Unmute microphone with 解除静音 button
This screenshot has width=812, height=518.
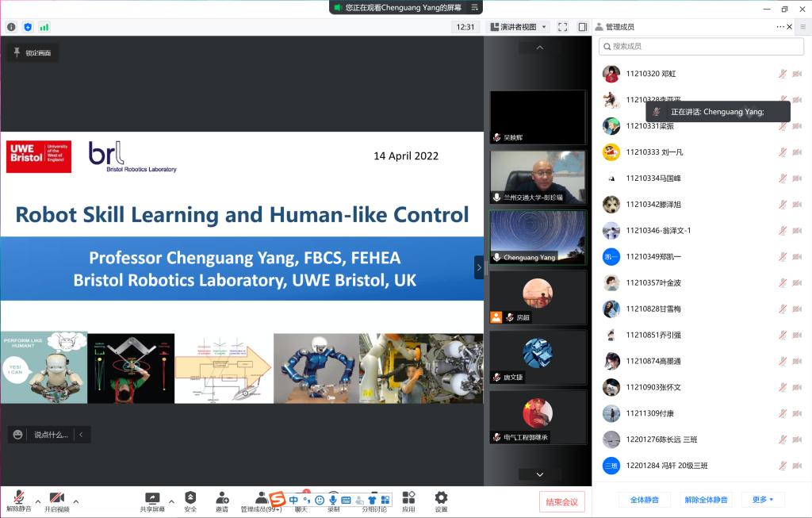pyautogui.click(x=18, y=500)
